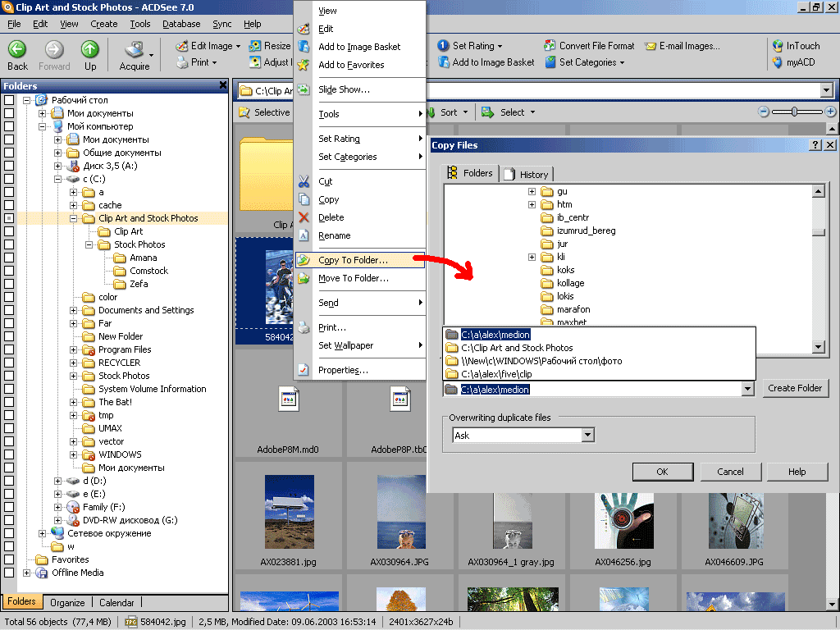Toggle checkbox in Clip Art and Stock Photos row
The image size is (840, 630).
(9, 218)
